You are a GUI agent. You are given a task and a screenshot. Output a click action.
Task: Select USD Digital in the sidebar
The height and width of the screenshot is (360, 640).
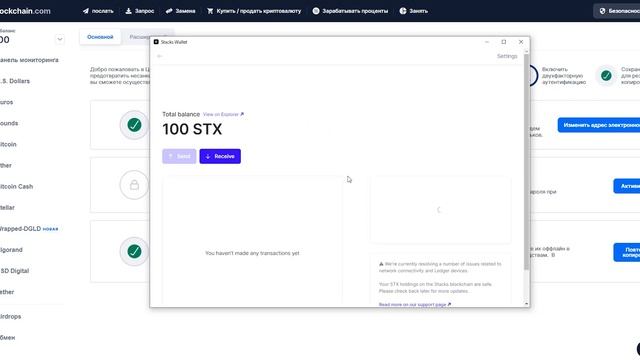(14, 271)
